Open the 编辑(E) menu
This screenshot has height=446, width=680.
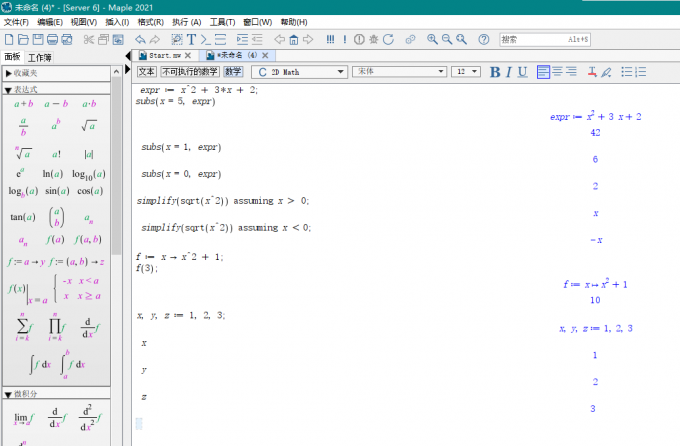pyautogui.click(x=50, y=22)
